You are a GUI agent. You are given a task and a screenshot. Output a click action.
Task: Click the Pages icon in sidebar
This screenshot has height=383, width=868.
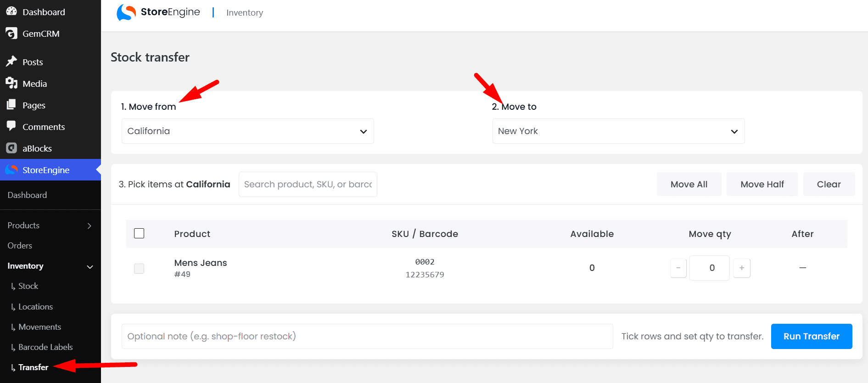11,105
